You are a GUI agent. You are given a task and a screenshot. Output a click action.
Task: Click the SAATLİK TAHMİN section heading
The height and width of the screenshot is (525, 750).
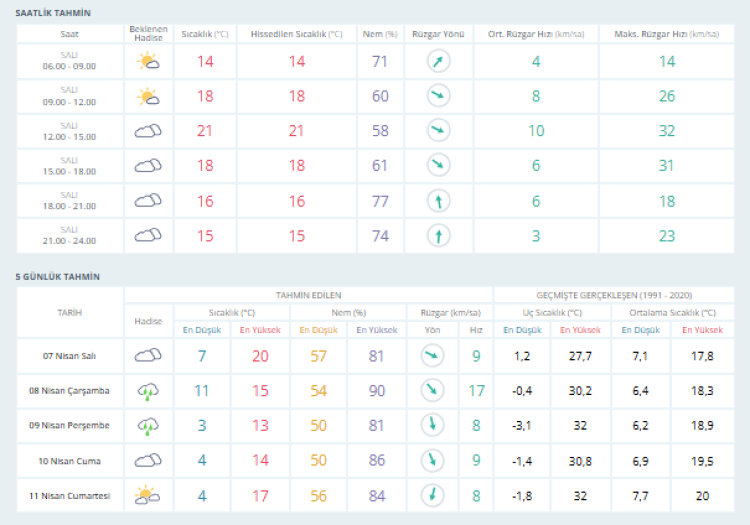click(53, 13)
